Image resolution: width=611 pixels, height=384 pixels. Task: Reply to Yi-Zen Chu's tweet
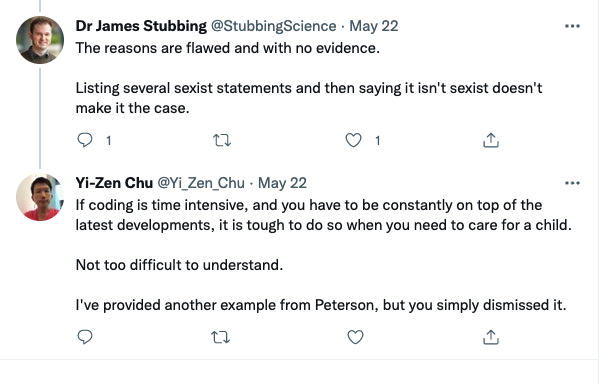85,337
